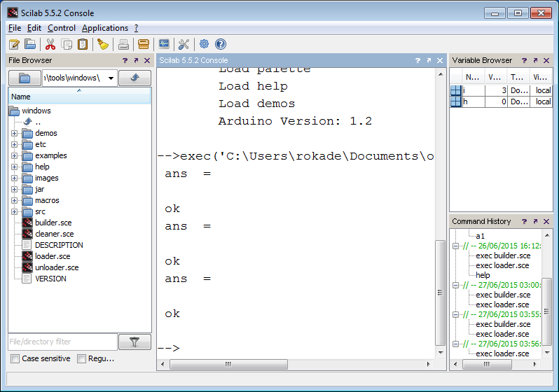
Task: Undock the File Browser panel
Action: (x=136, y=61)
